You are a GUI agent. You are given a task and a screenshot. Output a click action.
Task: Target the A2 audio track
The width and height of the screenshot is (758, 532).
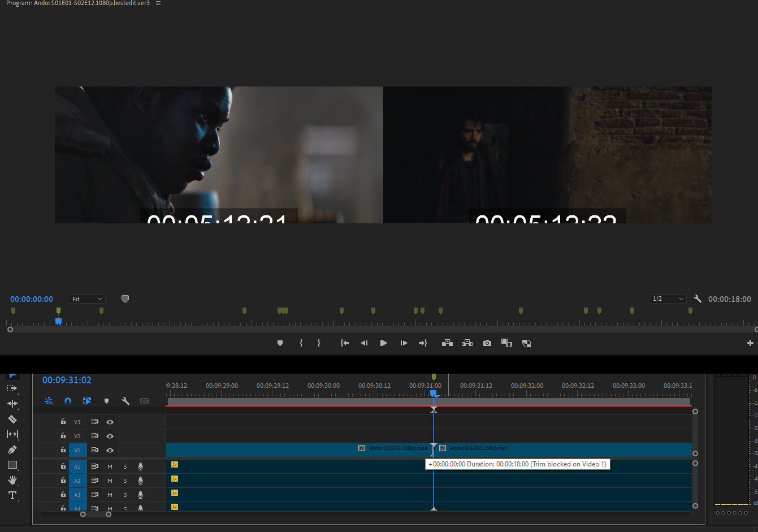click(77, 481)
